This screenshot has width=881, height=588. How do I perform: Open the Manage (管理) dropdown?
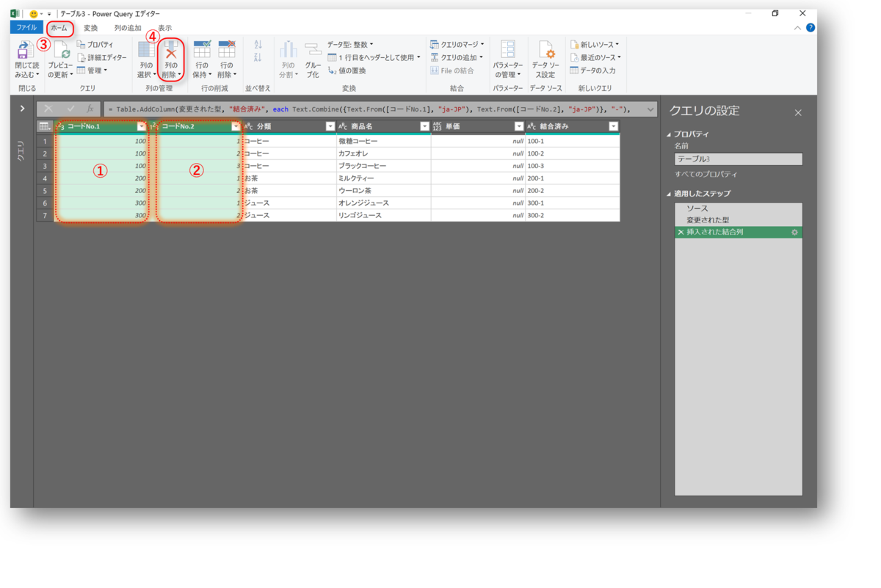[93, 70]
